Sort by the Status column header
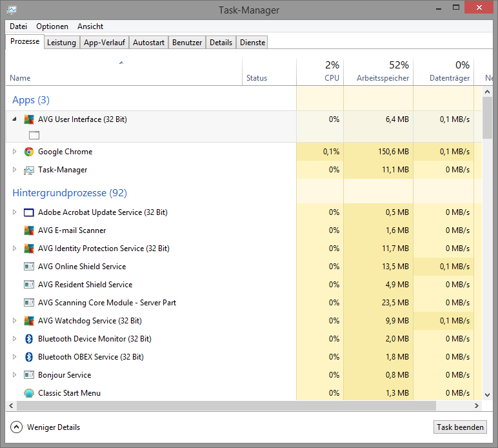This screenshot has width=498, height=448. tap(270, 72)
